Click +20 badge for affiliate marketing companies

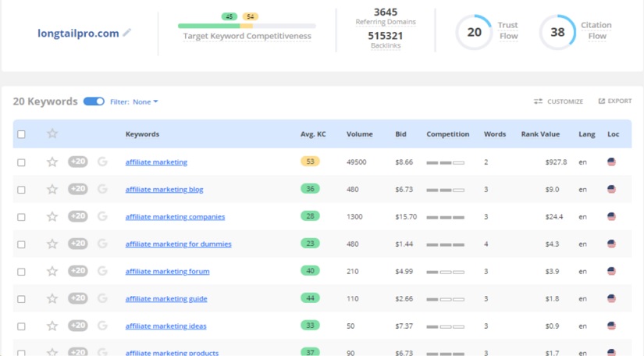(x=77, y=216)
